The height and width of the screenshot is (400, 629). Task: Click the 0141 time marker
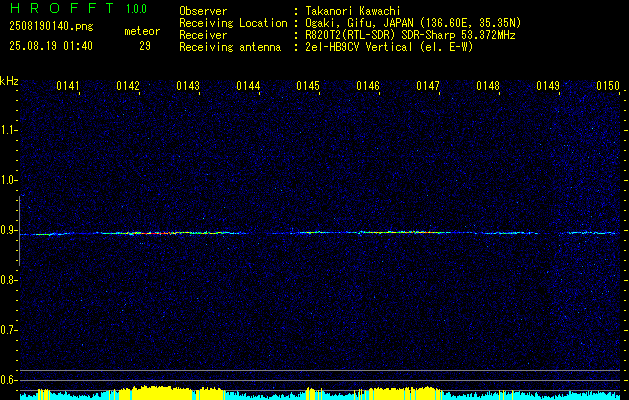click(68, 86)
